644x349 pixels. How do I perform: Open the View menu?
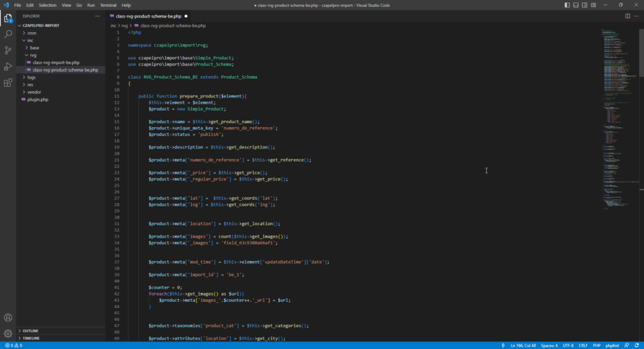tap(66, 5)
